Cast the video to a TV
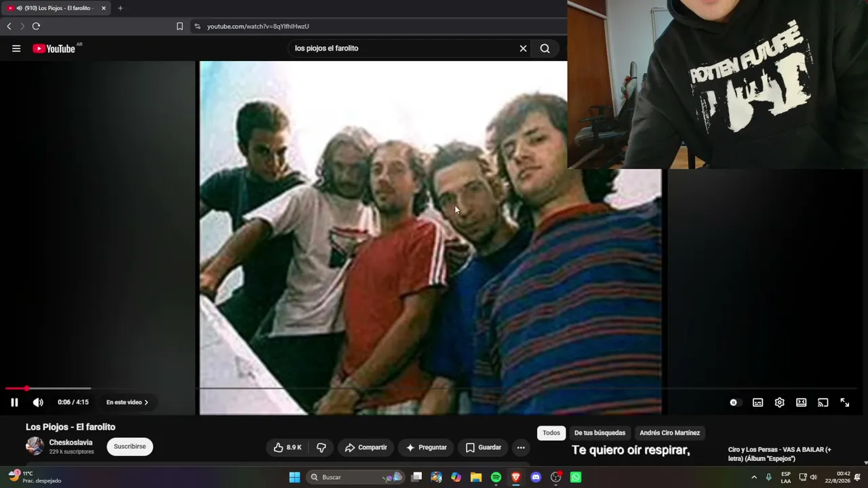The width and height of the screenshot is (868, 488). click(x=823, y=403)
